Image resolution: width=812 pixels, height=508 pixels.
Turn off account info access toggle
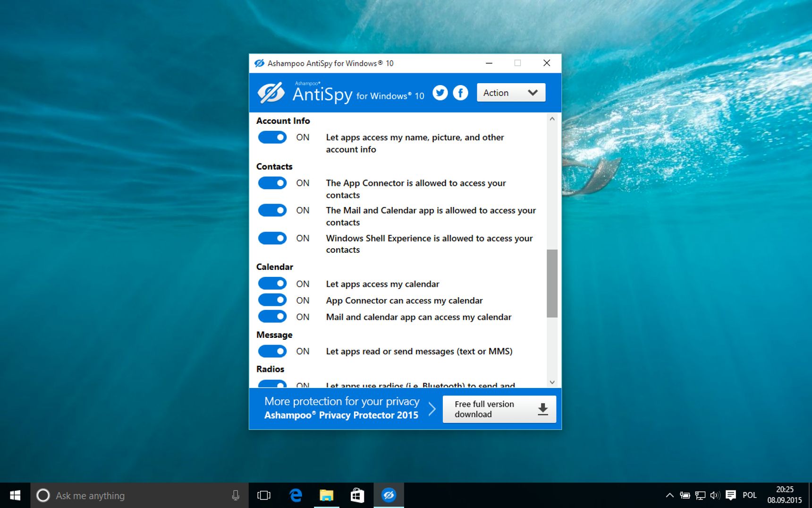click(272, 137)
